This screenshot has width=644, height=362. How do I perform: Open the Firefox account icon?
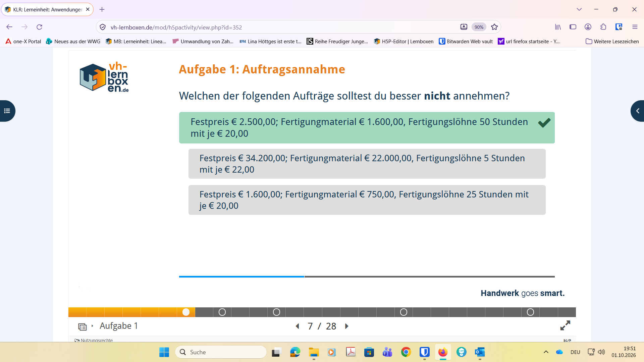coord(588,27)
